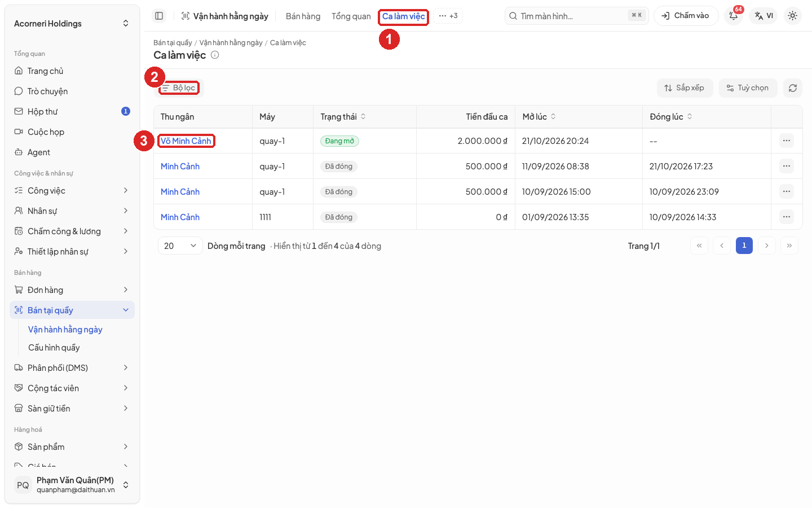The height and width of the screenshot is (508, 812).
Task: Open Võ Minh Cảnh cashier link
Action: tap(186, 141)
